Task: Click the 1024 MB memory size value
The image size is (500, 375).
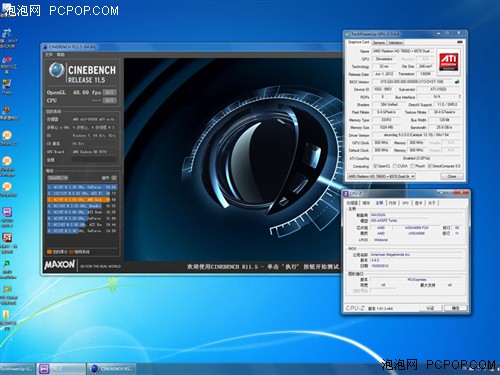Action: coord(386,127)
